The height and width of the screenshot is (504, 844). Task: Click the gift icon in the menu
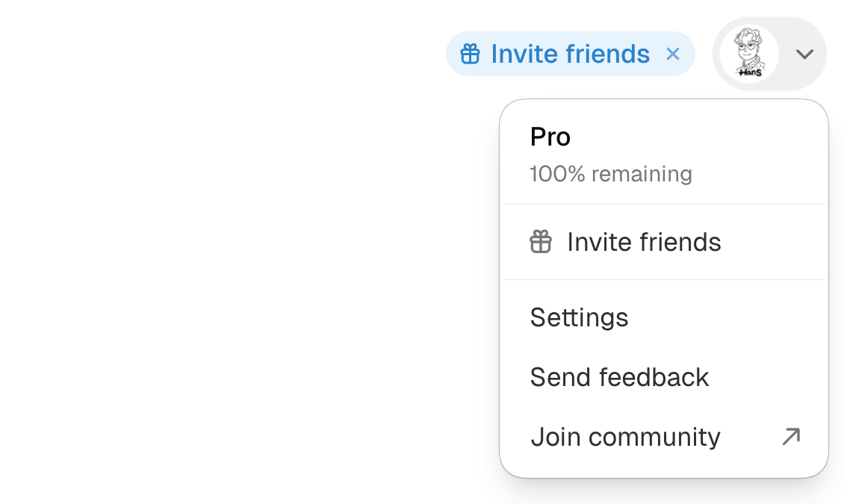[541, 241]
